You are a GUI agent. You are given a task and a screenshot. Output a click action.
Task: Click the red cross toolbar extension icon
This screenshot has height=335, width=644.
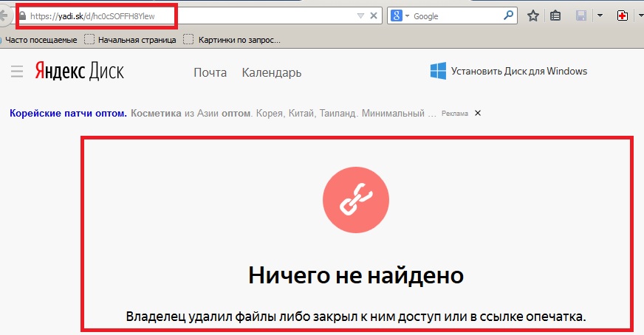pos(623,15)
